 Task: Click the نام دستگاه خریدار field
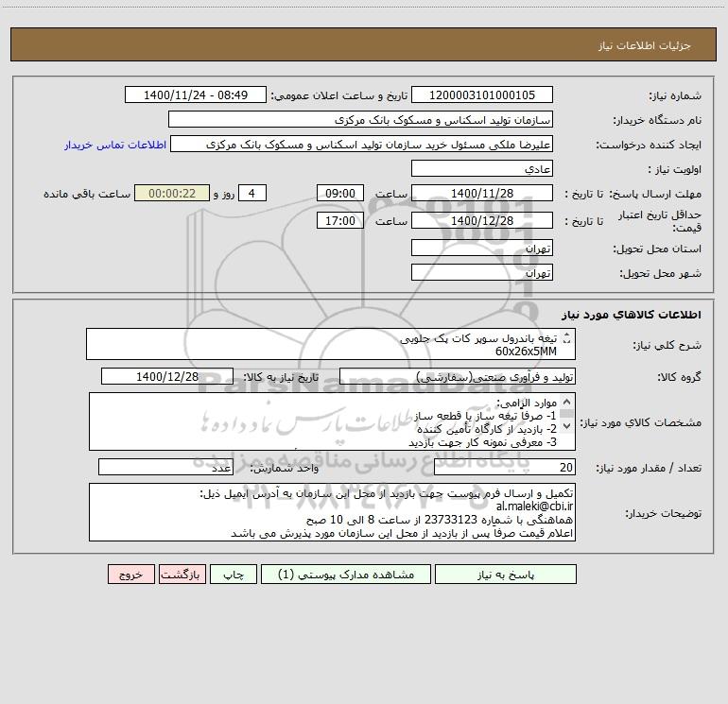(360, 119)
